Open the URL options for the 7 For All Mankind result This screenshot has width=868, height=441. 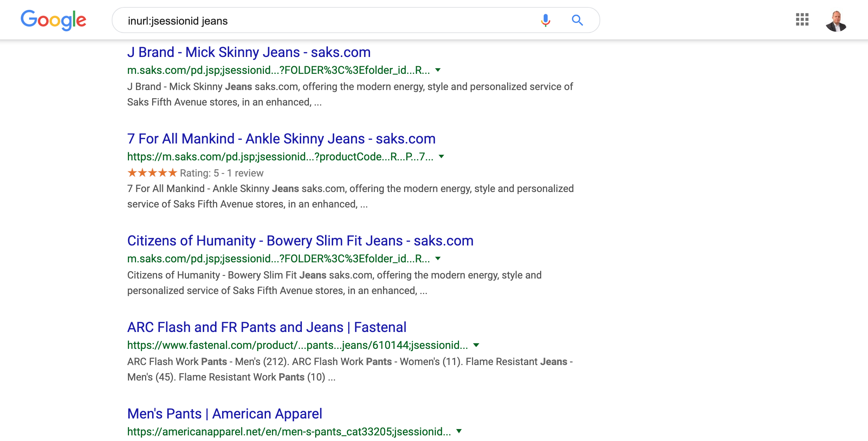pos(442,157)
